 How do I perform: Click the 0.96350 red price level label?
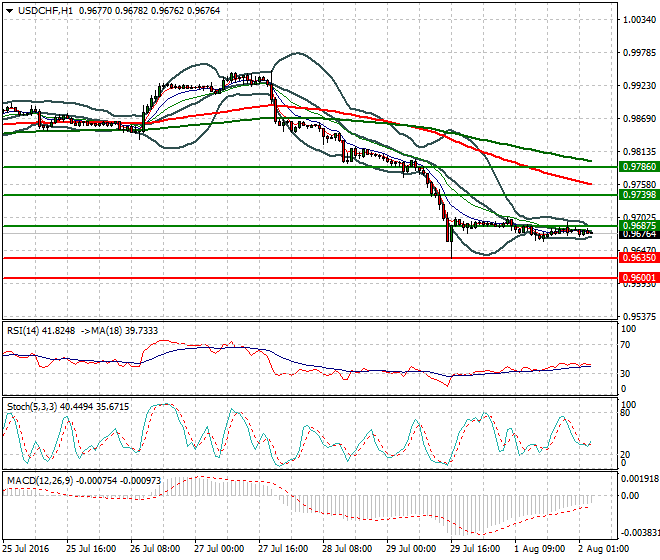pyautogui.click(x=639, y=258)
